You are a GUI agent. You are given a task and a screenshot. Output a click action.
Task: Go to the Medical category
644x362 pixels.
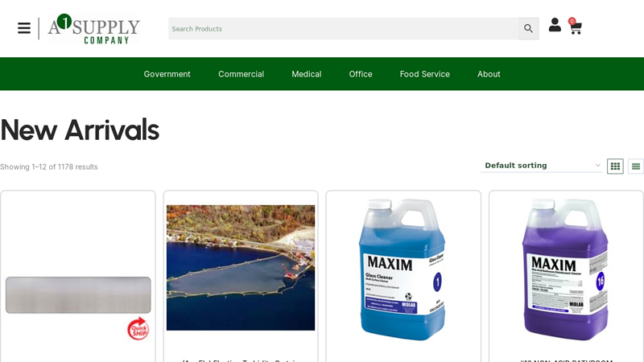[306, 74]
